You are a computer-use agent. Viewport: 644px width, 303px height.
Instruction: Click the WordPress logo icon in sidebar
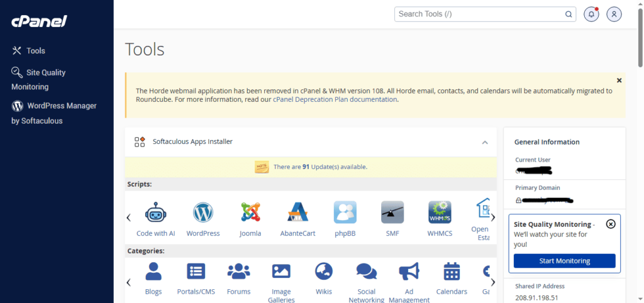coord(17,106)
